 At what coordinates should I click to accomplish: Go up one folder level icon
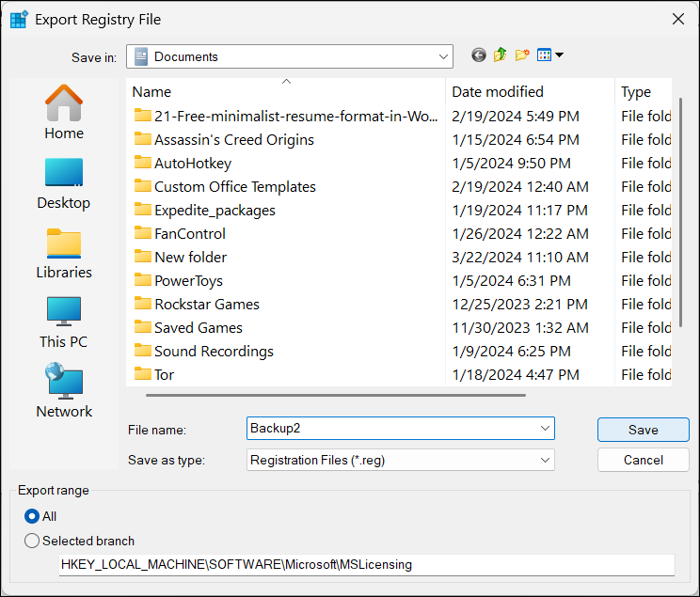(x=500, y=55)
